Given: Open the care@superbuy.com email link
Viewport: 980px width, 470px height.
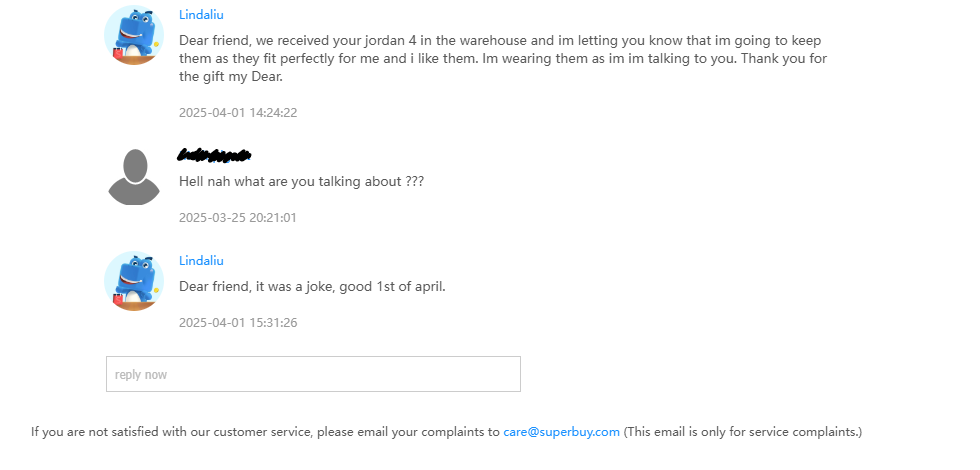Looking at the screenshot, I should pyautogui.click(x=561, y=432).
